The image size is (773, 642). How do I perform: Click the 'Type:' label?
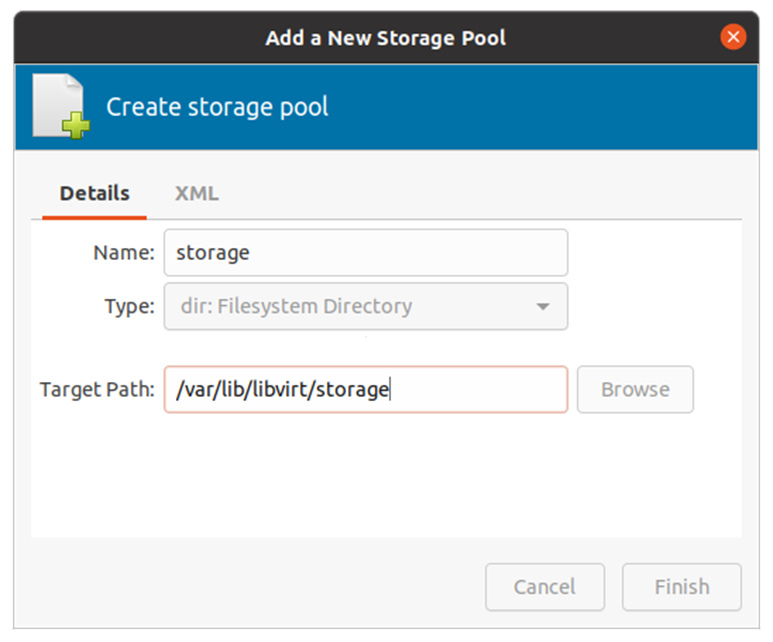pos(129,307)
